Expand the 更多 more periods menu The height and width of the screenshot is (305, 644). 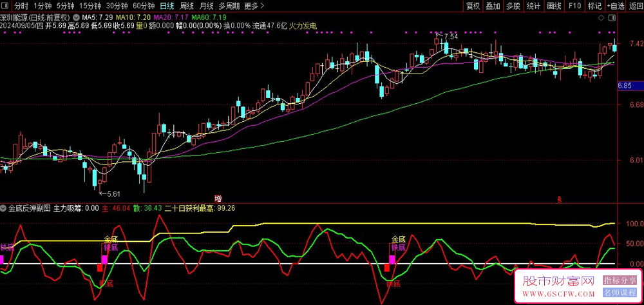(x=254, y=6)
